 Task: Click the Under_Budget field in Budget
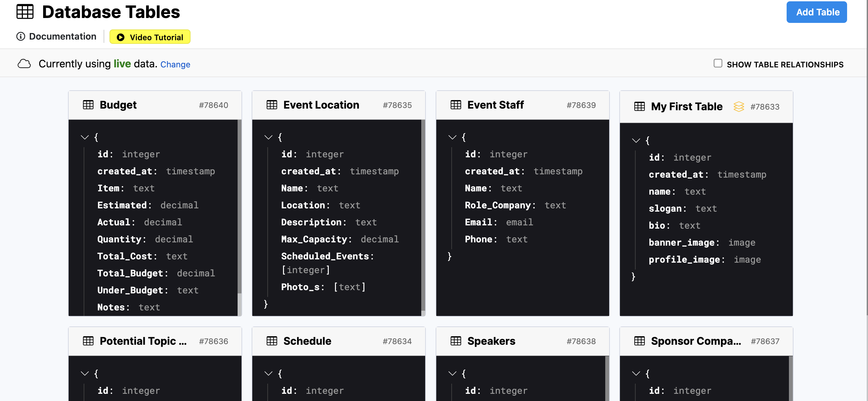click(148, 290)
